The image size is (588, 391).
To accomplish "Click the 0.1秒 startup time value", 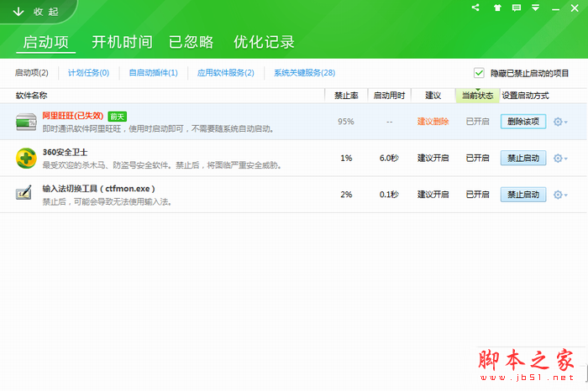I will [x=389, y=195].
